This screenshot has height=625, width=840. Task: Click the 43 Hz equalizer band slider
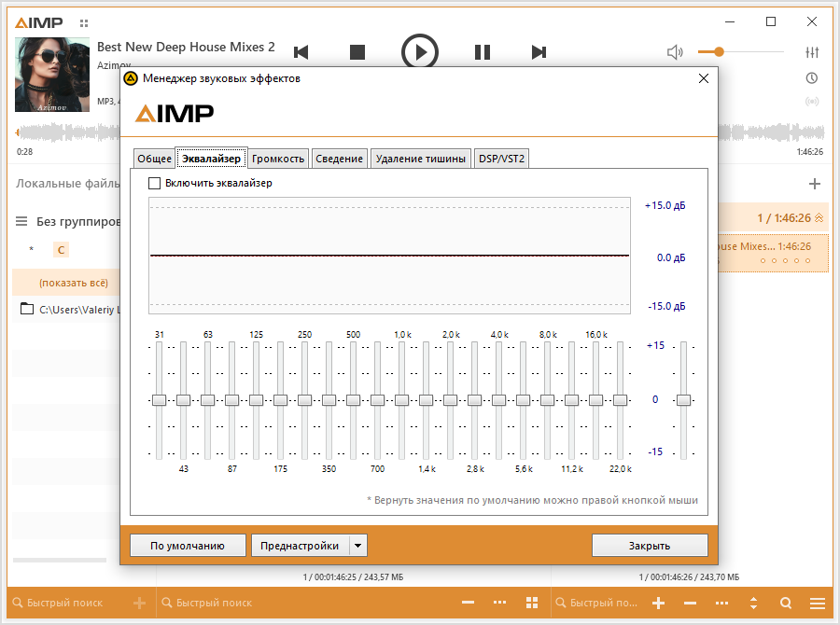point(183,400)
